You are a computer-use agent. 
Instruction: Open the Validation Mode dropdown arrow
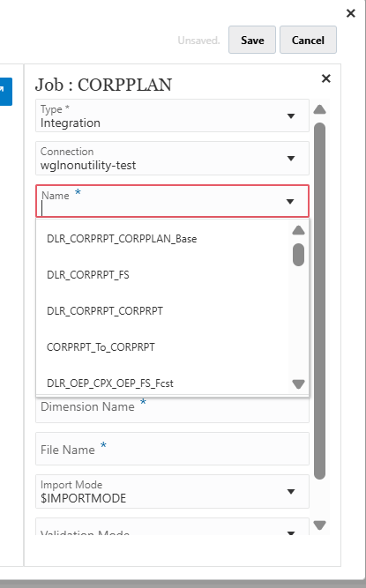pyautogui.click(x=291, y=532)
